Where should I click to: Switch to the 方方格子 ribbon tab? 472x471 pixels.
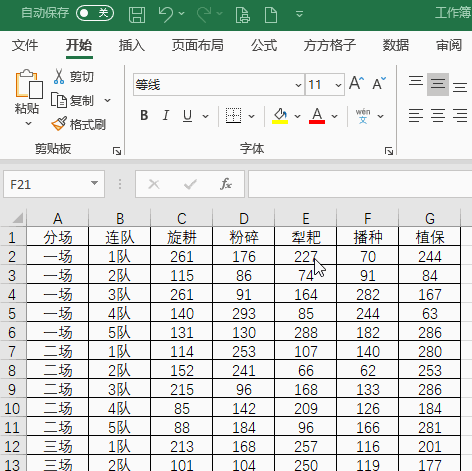coord(330,45)
